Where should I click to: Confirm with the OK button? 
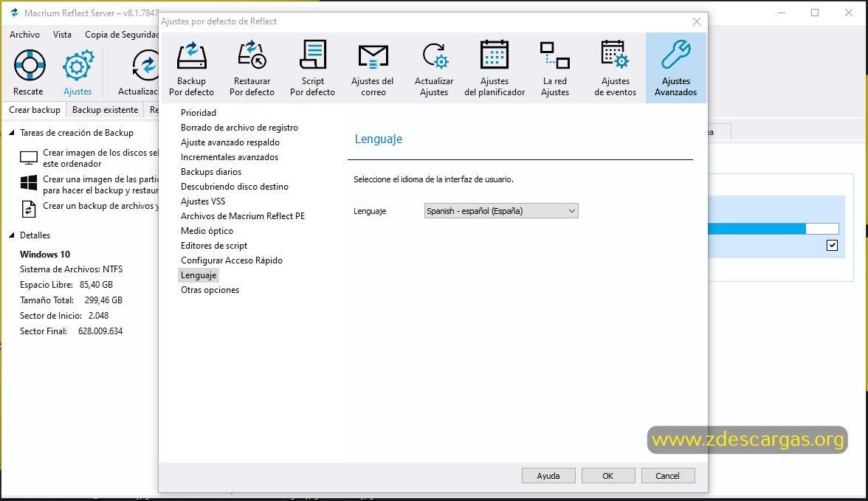click(x=608, y=475)
